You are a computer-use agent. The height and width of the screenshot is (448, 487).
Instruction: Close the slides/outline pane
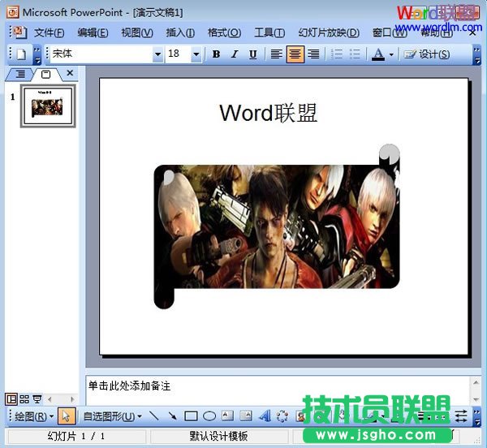(x=70, y=73)
